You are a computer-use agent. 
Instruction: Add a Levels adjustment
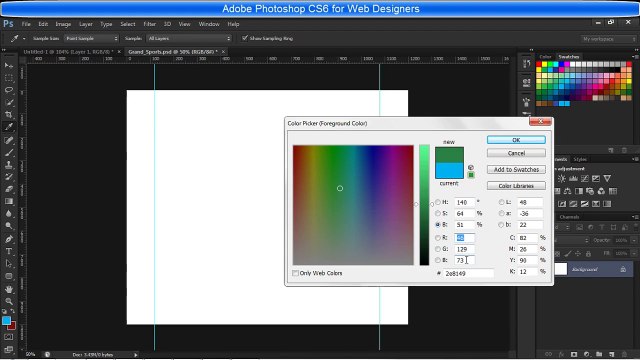point(573,178)
